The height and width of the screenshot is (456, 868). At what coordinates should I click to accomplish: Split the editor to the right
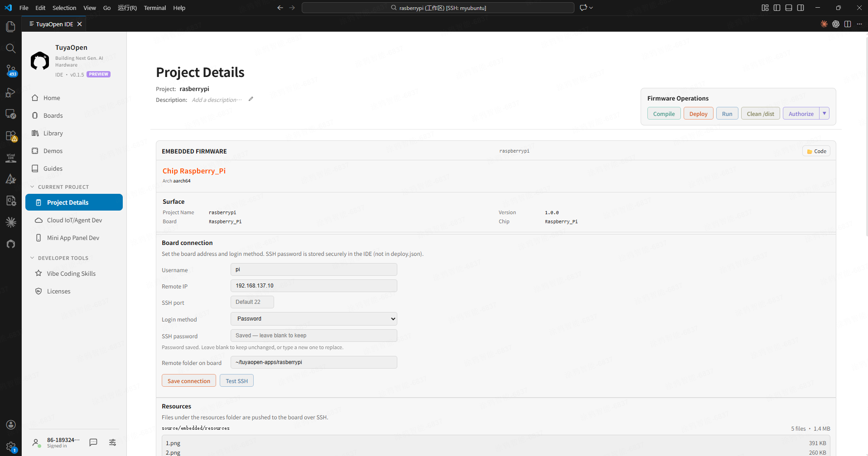[848, 24]
